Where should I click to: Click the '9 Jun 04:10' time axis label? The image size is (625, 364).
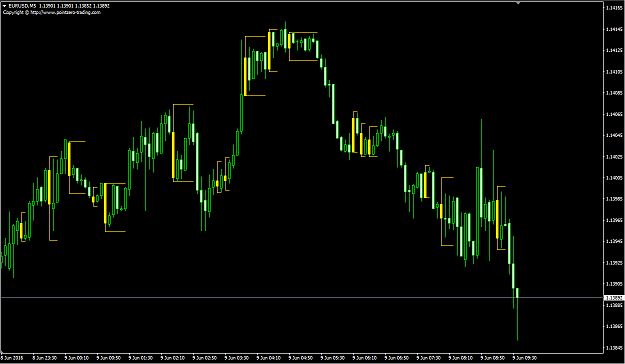click(x=269, y=358)
